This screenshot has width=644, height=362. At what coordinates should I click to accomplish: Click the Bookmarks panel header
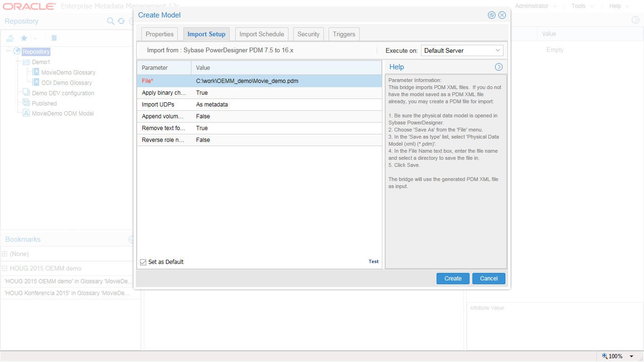[x=23, y=239]
